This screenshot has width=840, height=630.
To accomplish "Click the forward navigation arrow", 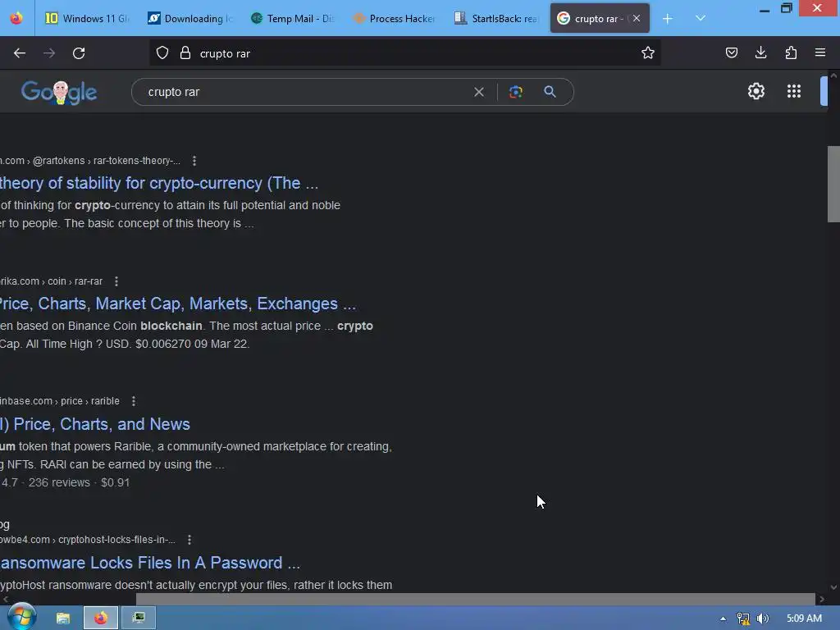I will pyautogui.click(x=49, y=53).
